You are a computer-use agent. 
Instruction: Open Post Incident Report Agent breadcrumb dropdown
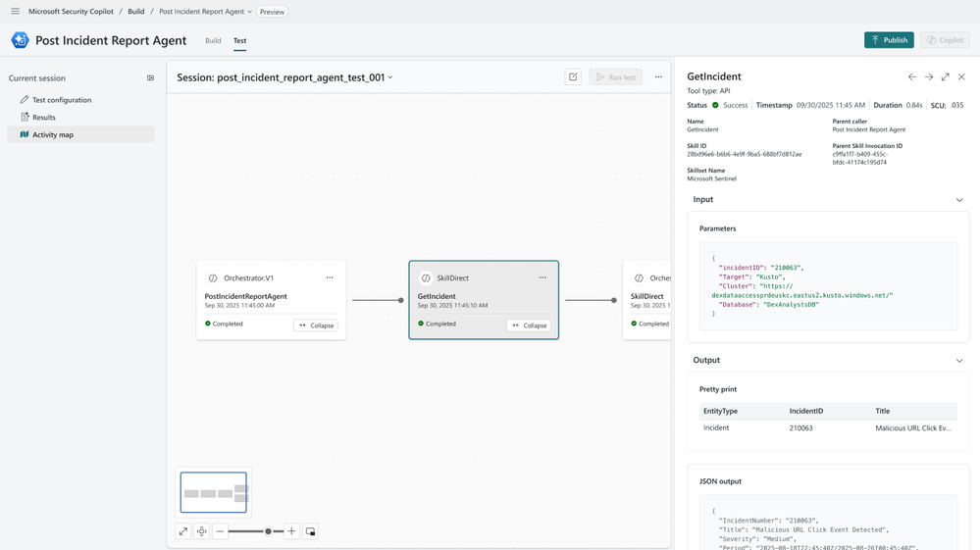pos(250,12)
